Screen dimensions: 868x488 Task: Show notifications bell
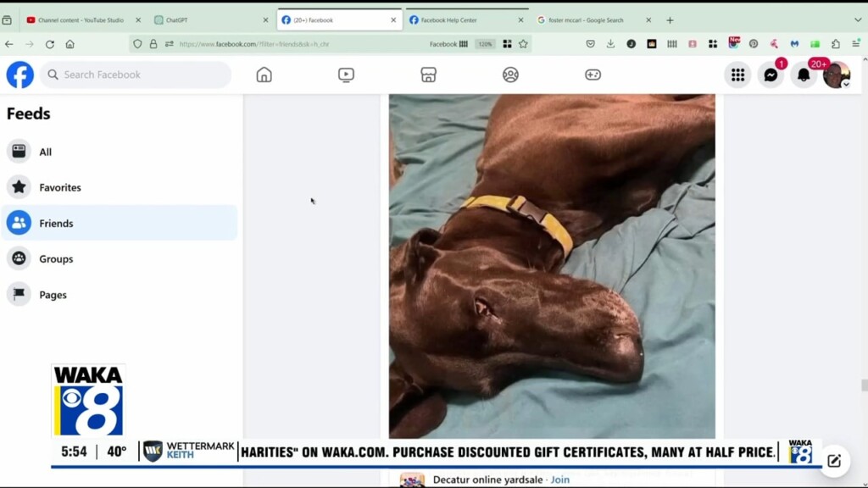coord(804,75)
